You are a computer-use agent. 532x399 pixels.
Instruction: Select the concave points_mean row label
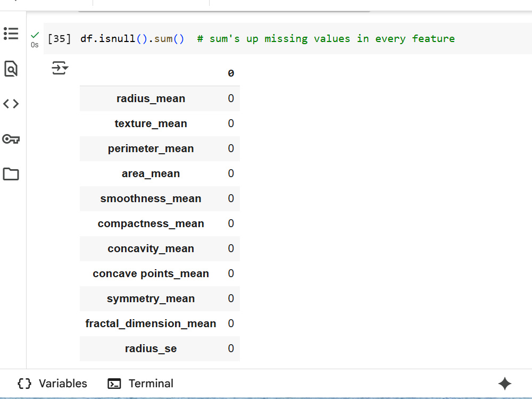tap(151, 273)
